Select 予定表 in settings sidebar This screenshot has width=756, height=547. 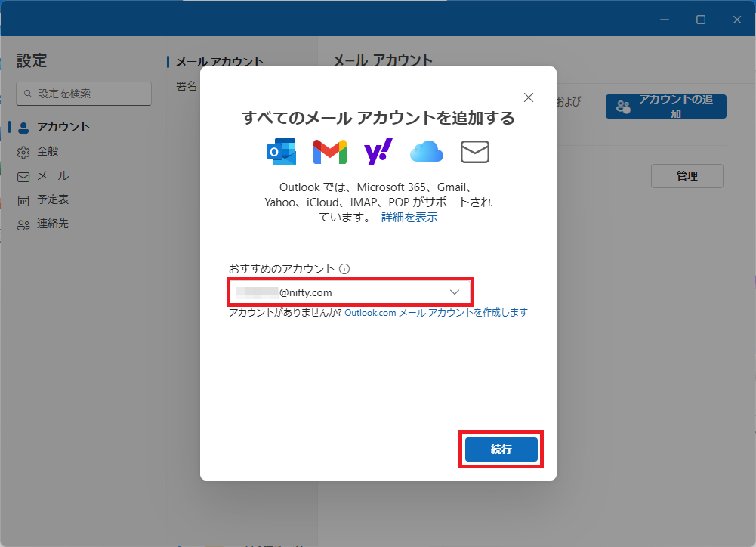point(53,199)
